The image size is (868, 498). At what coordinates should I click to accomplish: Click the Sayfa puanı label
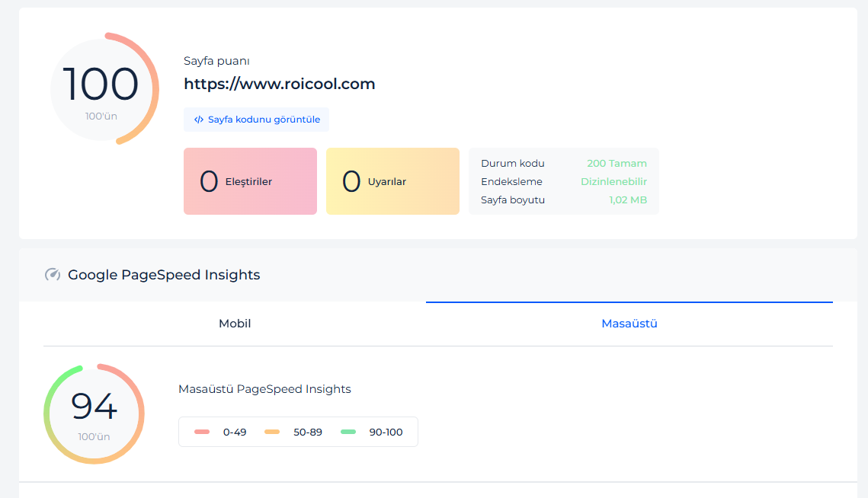pyautogui.click(x=216, y=61)
